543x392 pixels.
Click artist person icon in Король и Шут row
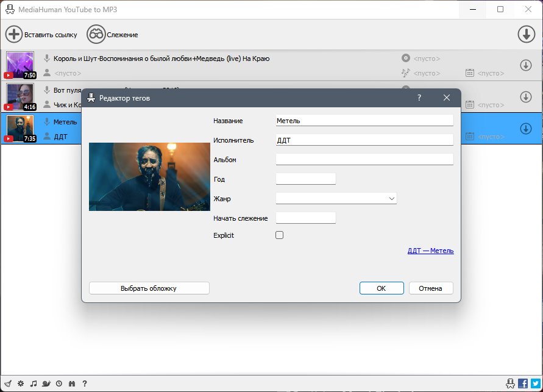tap(47, 73)
